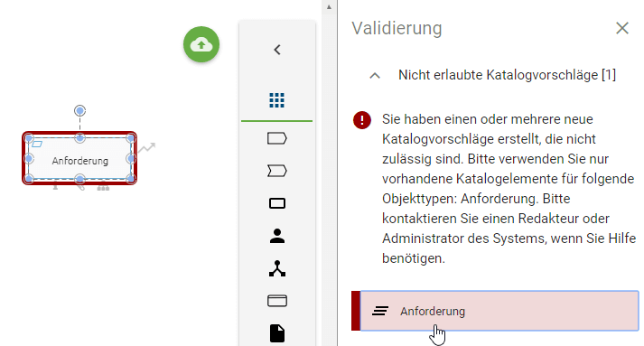644x346 pixels.
Task: Select the document file symbol
Action: coord(276,333)
